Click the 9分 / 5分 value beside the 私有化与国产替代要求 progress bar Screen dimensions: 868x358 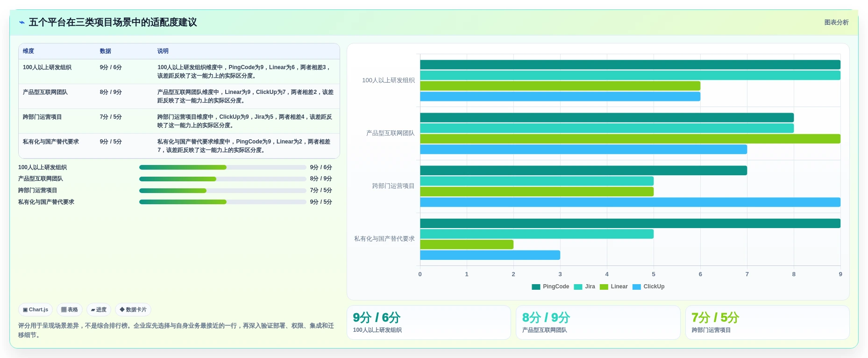[x=321, y=202]
